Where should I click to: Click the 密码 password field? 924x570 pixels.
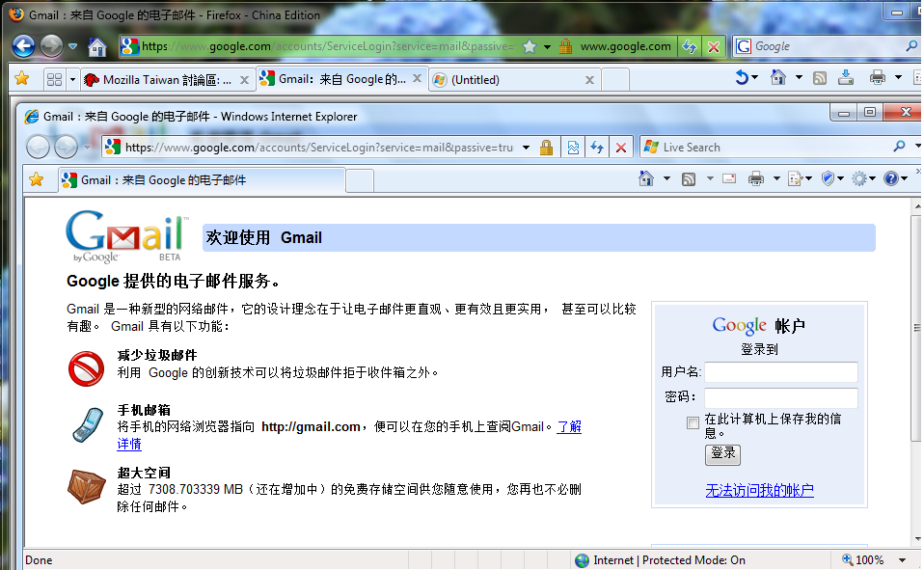[x=781, y=398]
